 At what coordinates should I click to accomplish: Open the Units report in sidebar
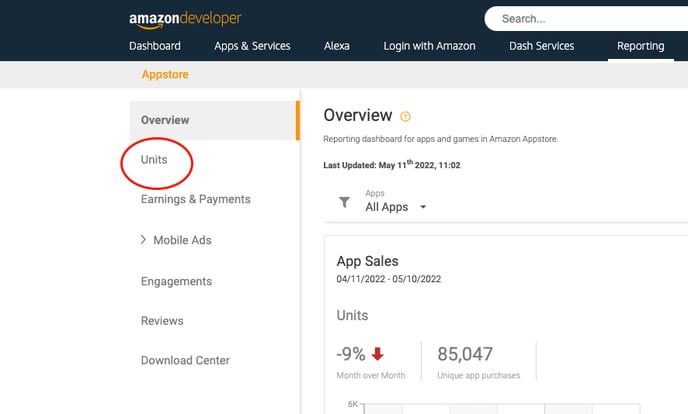point(154,160)
